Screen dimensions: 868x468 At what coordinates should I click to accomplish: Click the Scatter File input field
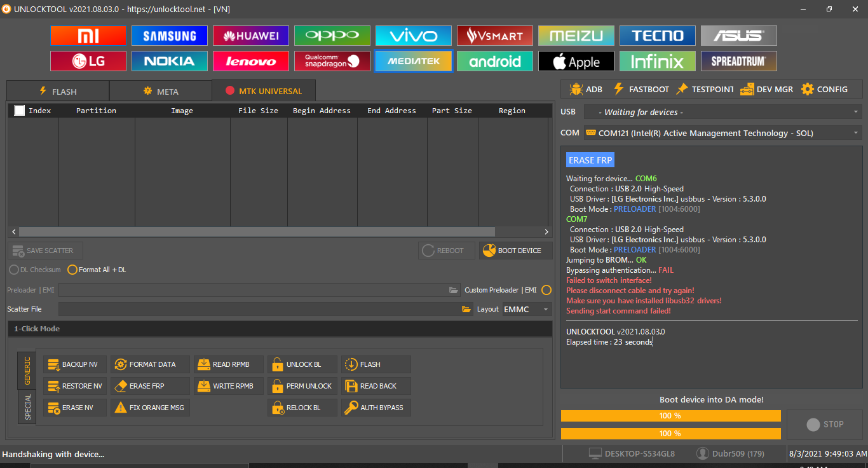click(266, 309)
